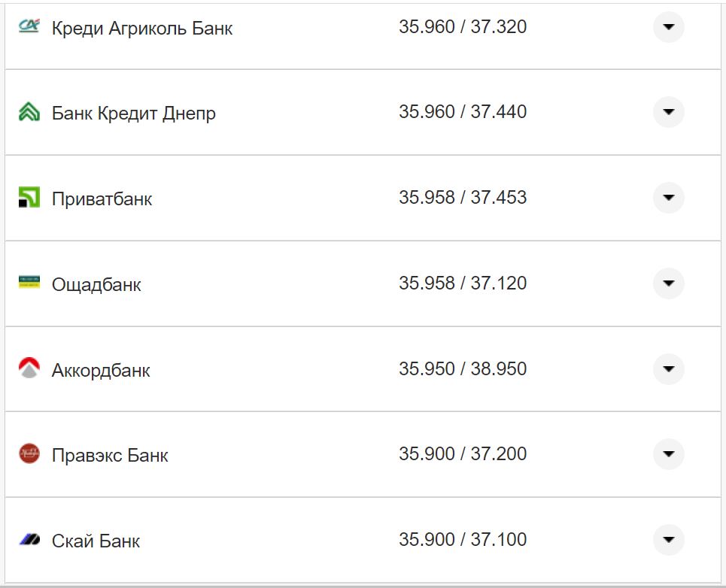This screenshot has width=726, height=588.
Task: Select the Скай Банк name
Action: click(94, 540)
